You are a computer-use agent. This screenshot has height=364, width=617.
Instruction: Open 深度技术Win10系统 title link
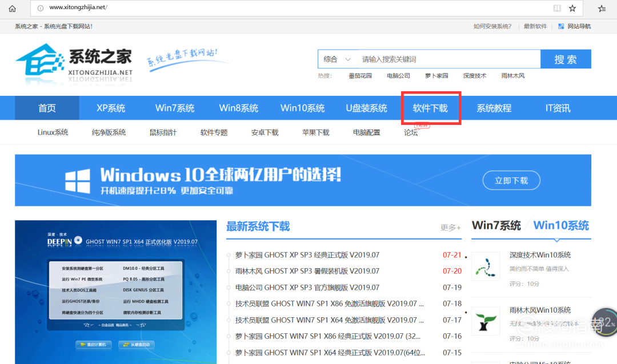[x=540, y=255]
